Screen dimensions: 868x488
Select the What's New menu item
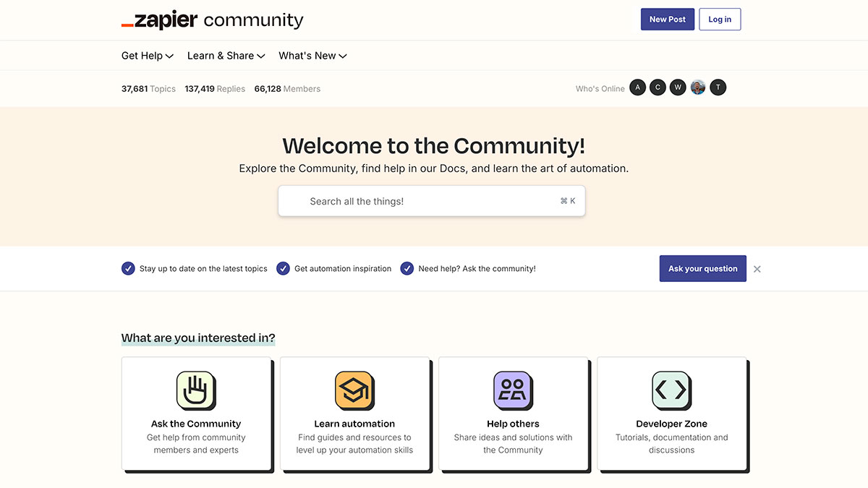click(307, 56)
